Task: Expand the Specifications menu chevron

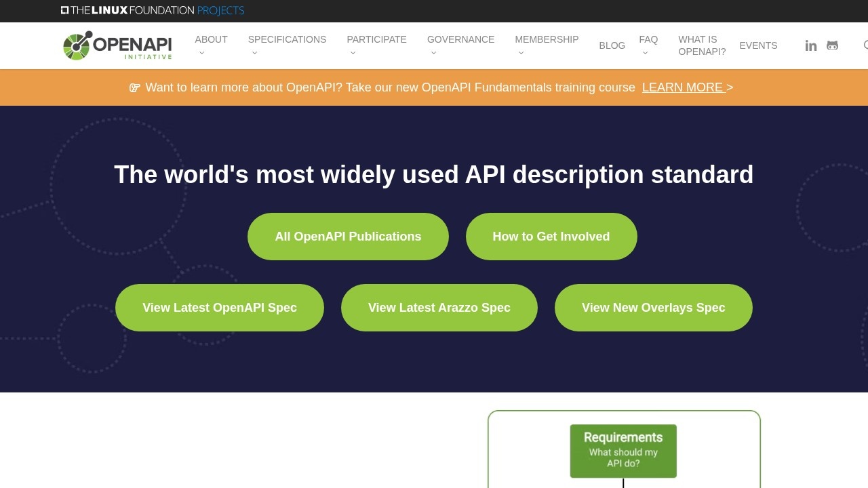Action: click(x=254, y=53)
